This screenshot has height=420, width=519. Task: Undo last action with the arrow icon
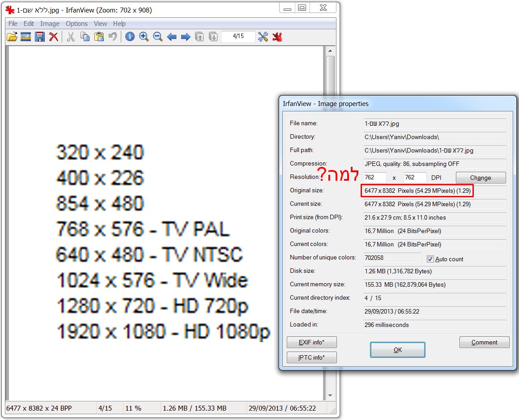113,37
